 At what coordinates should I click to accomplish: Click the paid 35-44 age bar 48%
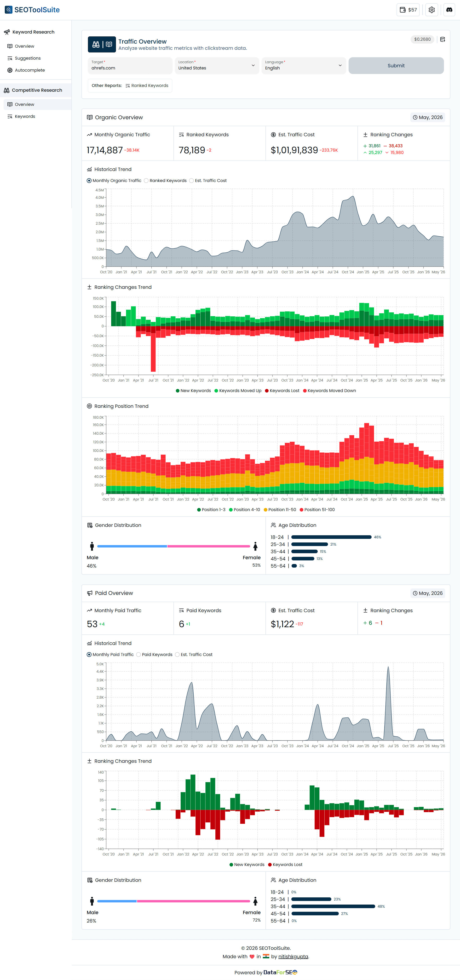click(333, 906)
